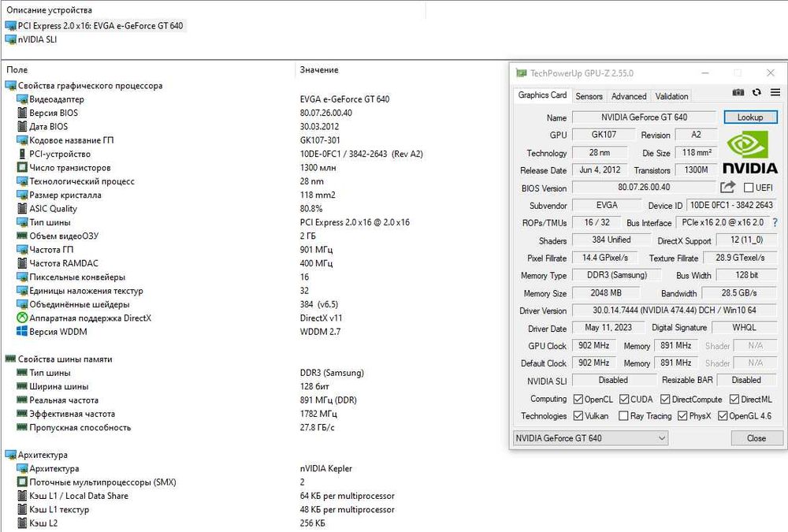Click the Поле column header
The height and width of the screenshot is (532, 788).
tap(17, 70)
